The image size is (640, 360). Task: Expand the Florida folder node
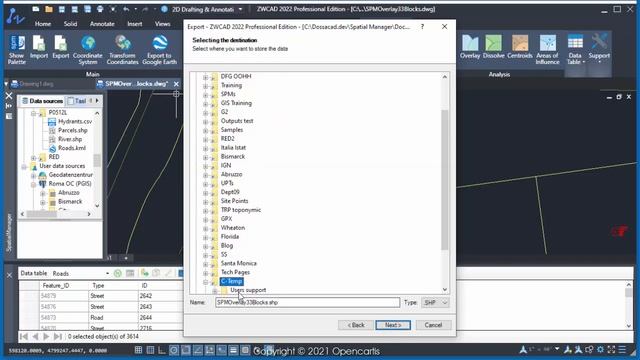tap(206, 237)
